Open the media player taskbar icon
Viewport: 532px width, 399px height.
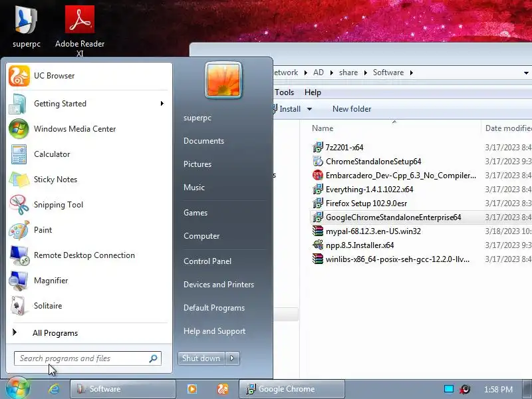[x=192, y=389]
